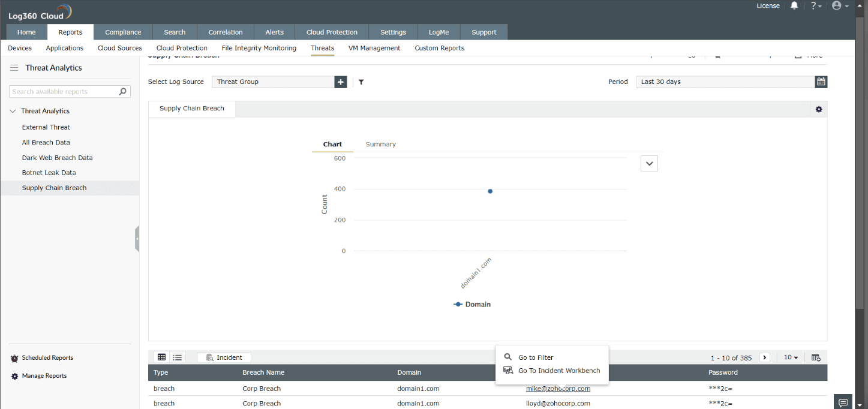The height and width of the screenshot is (409, 868).
Task: Click the Incident button
Action: (224, 357)
